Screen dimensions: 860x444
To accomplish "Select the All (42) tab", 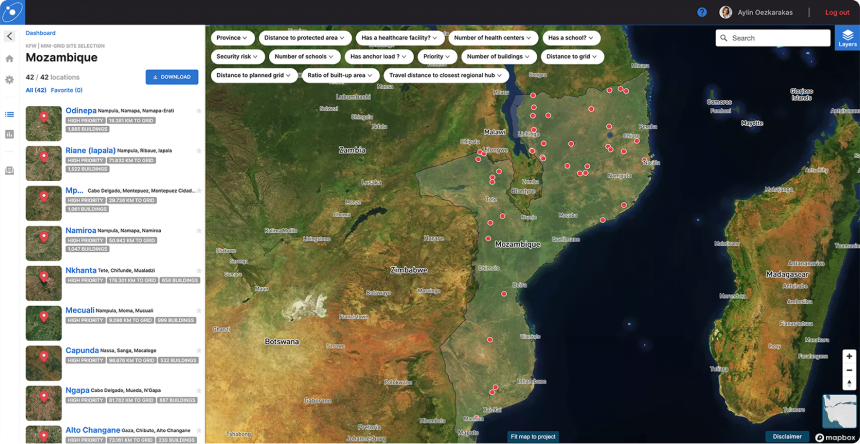I will [x=36, y=90].
